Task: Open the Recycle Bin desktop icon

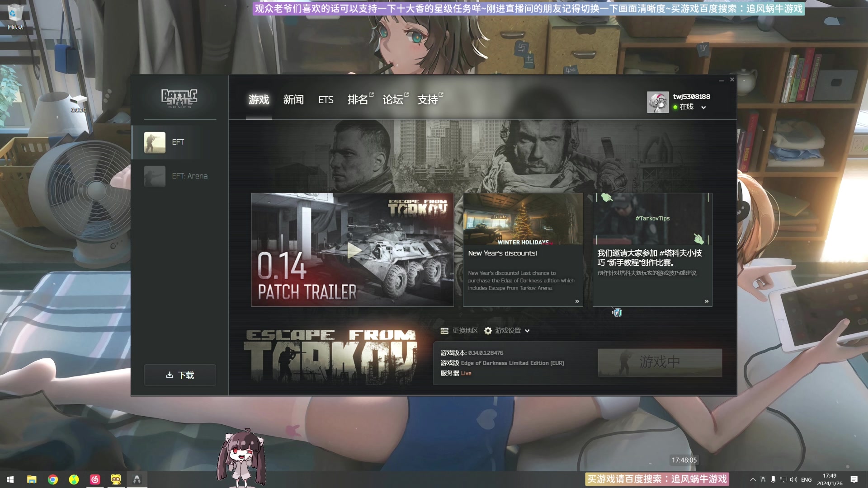Action: [x=15, y=17]
